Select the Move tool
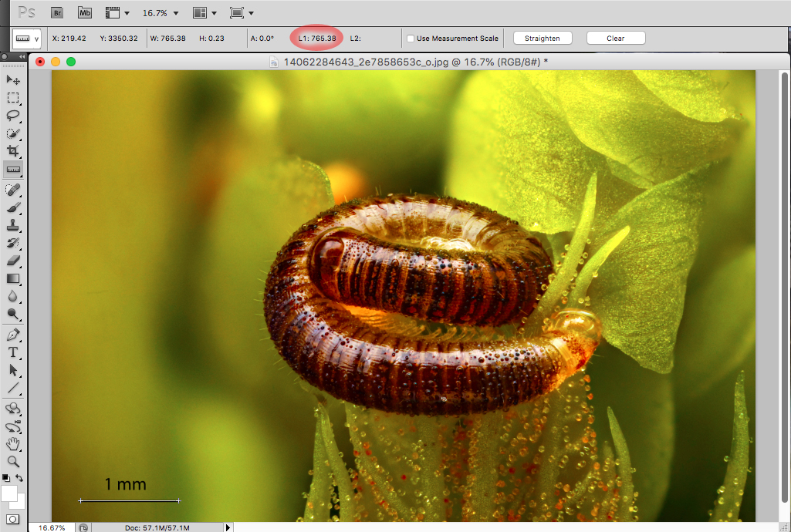 13,79
